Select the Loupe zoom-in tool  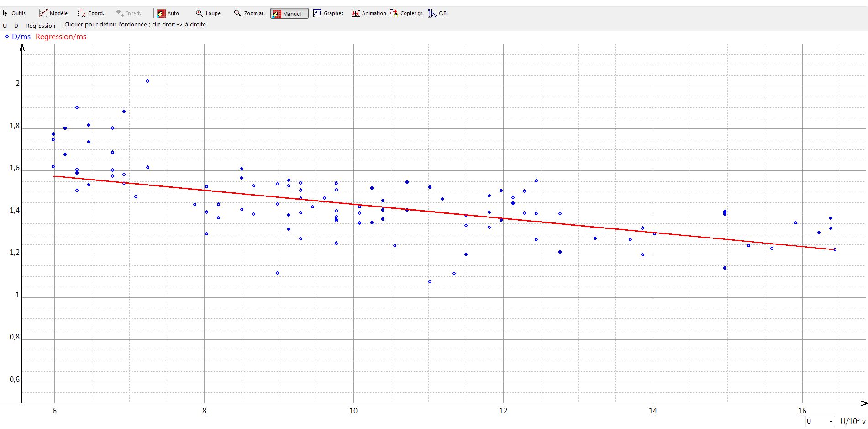click(x=208, y=13)
